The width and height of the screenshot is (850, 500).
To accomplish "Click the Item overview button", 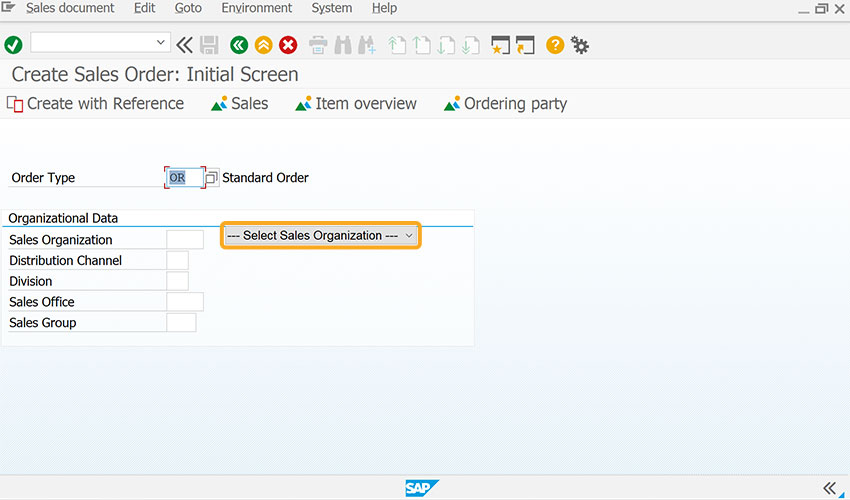I will tap(356, 104).
